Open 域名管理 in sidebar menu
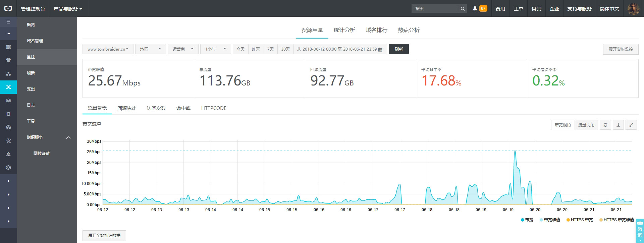644x243 pixels. (x=47, y=41)
